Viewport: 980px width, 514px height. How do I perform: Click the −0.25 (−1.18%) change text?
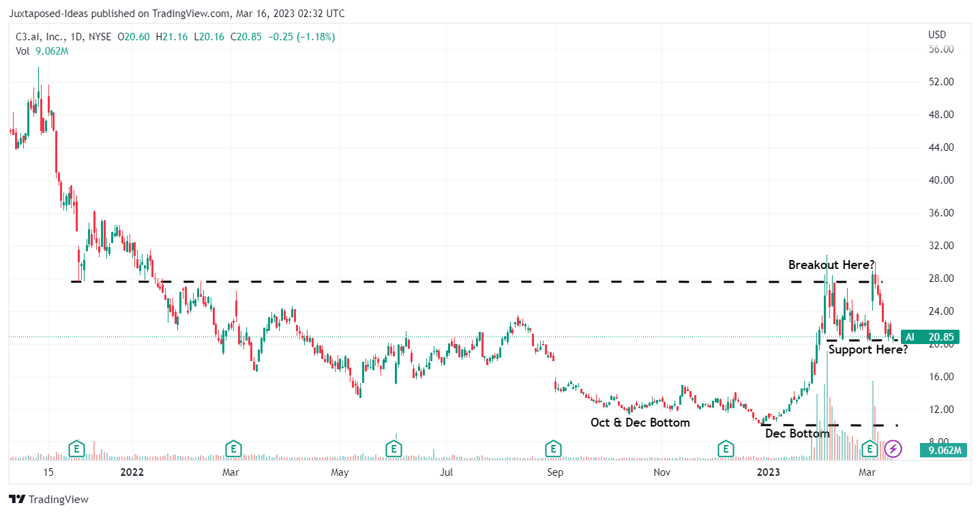pos(301,37)
